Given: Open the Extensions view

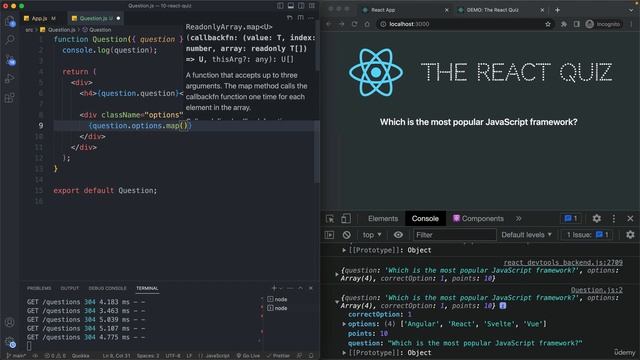Looking at the screenshot, I should click(10, 98).
